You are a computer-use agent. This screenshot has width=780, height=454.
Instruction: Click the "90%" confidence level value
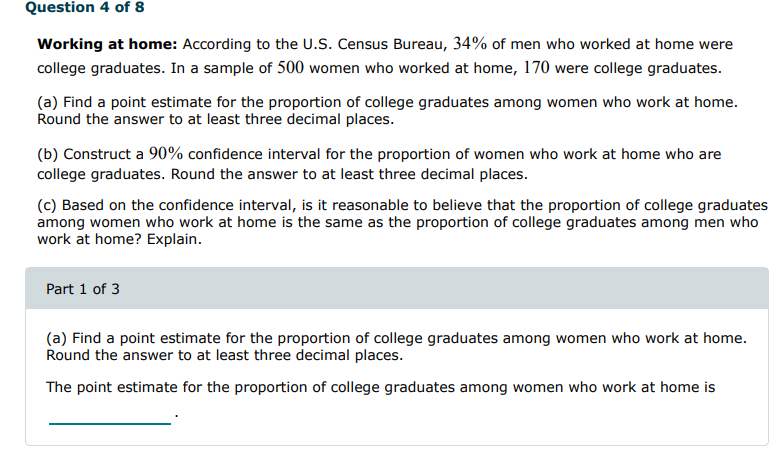pos(166,155)
